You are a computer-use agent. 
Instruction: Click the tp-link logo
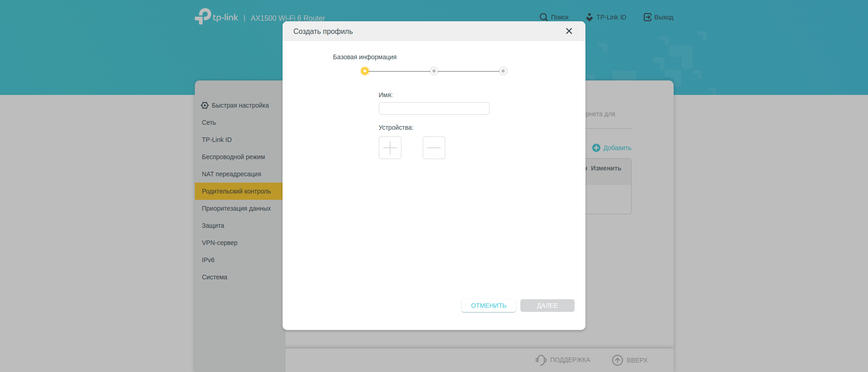(217, 17)
